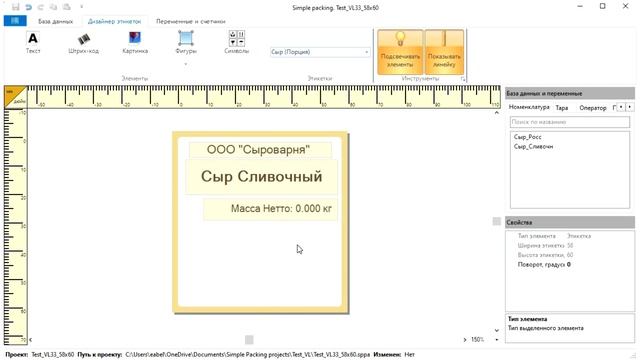The image size is (640, 360).
Task: Expand the Инструменты group launcher
Action: pyautogui.click(x=463, y=79)
